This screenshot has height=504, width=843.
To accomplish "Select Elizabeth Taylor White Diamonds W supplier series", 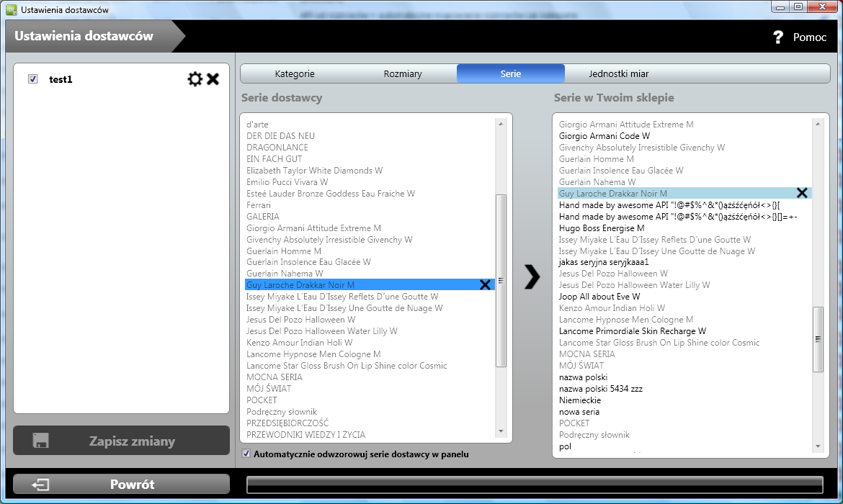I will coord(370,171).
